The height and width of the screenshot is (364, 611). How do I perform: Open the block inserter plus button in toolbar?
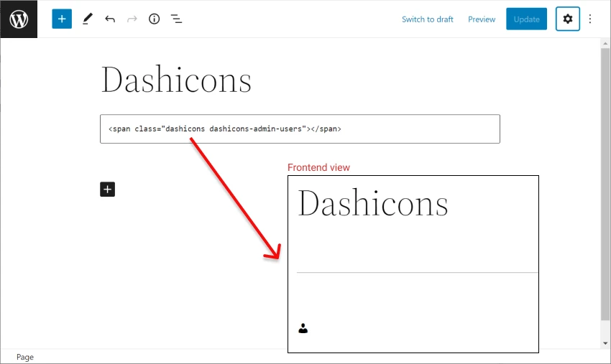coord(62,19)
